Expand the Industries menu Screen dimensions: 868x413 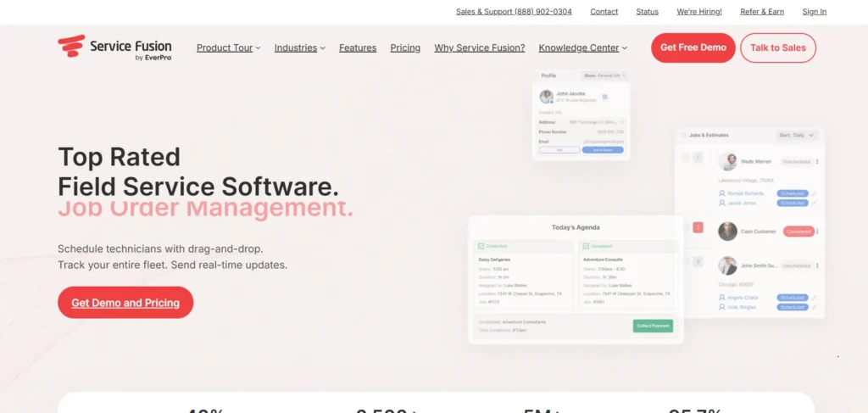click(x=300, y=48)
